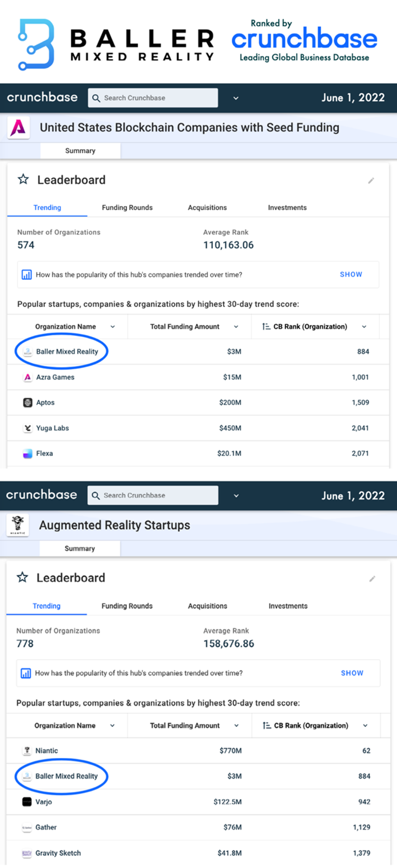The width and height of the screenshot is (397, 868).
Task: Click the Niantic hub logo beside Augmented Reality Startups
Action: coord(18,525)
